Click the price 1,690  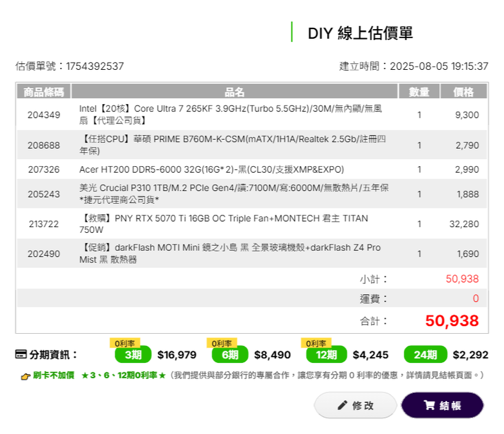(x=468, y=254)
